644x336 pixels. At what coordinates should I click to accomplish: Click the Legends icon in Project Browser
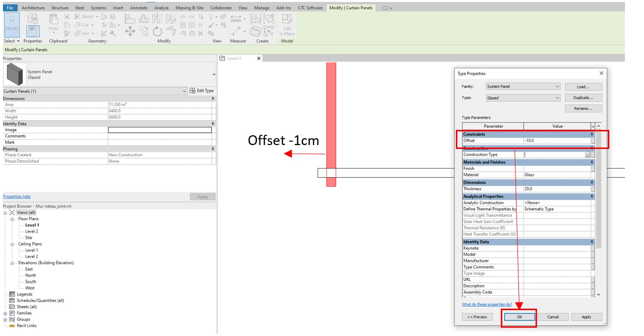[x=12, y=294]
